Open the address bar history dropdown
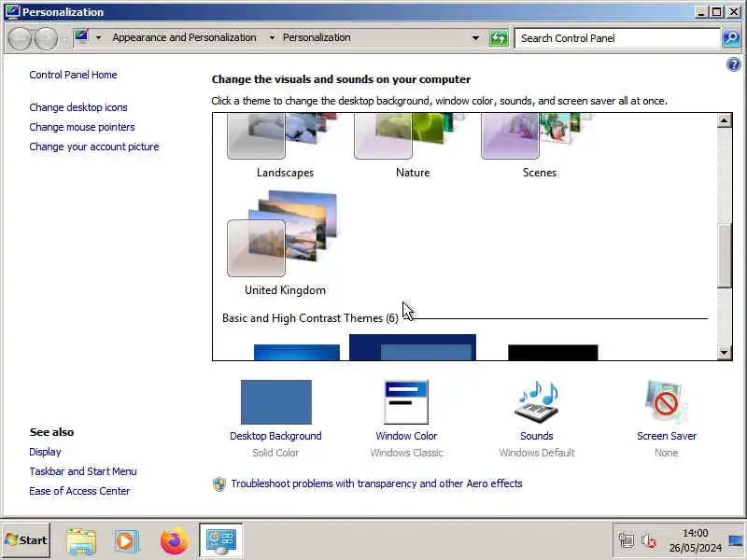This screenshot has height=560, width=747. 475,38
